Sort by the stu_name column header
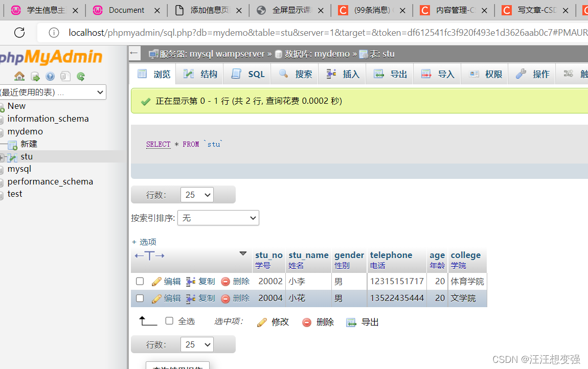Screen dimensions: 588x369 pos(308,255)
